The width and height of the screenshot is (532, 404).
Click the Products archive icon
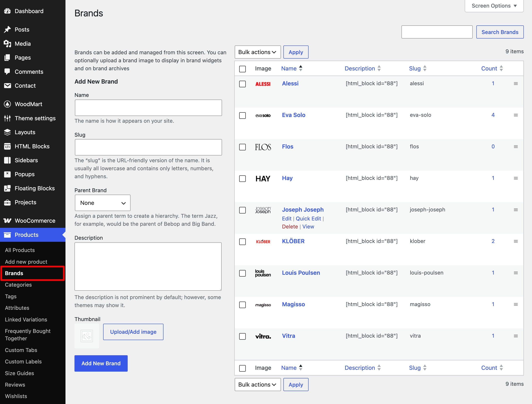click(7, 235)
